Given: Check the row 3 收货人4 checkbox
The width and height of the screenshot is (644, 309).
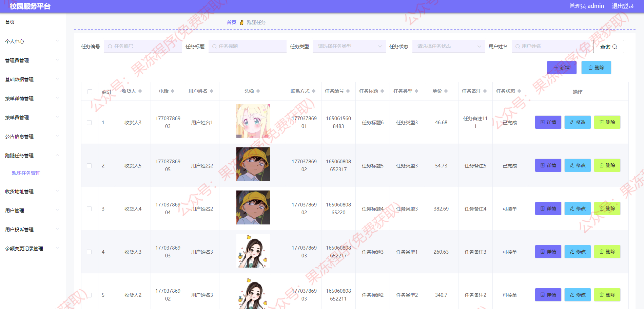Looking at the screenshot, I should click(89, 209).
